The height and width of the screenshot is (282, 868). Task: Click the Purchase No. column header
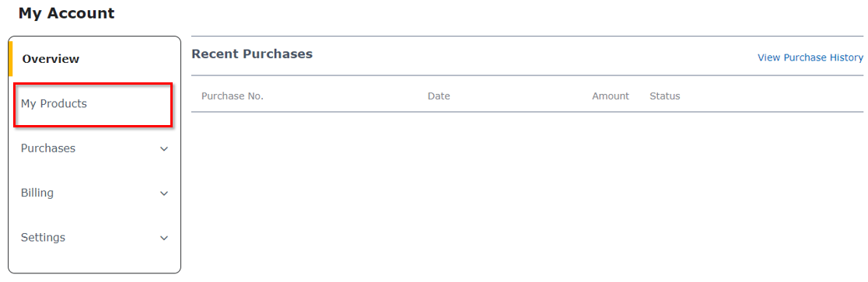(x=233, y=96)
